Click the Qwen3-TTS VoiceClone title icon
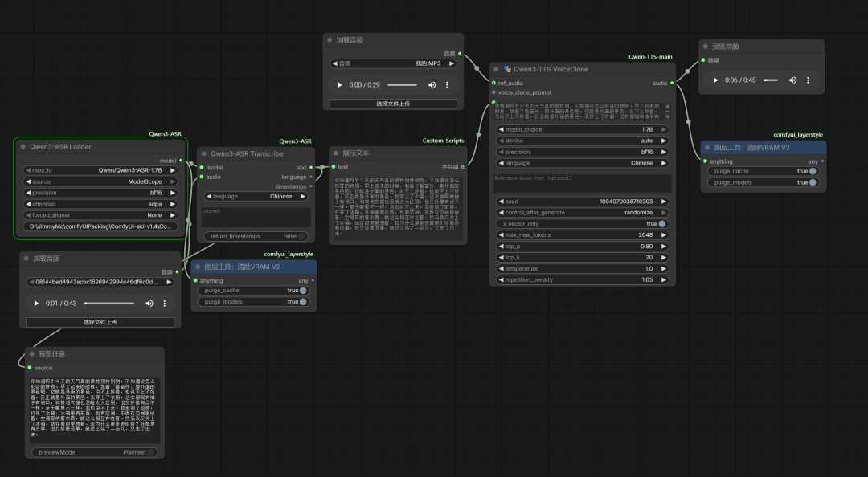 (507, 69)
